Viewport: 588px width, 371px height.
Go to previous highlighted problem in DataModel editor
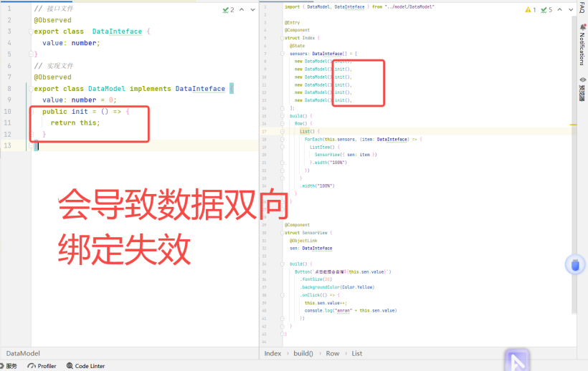tap(242, 10)
